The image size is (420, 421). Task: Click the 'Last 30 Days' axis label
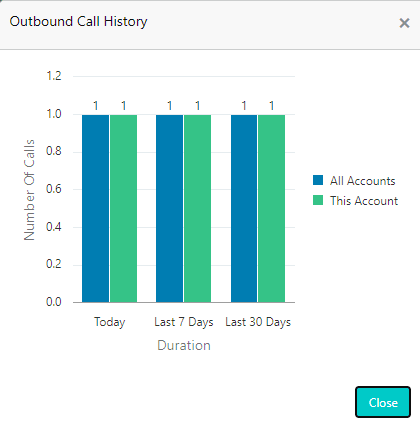258,322
